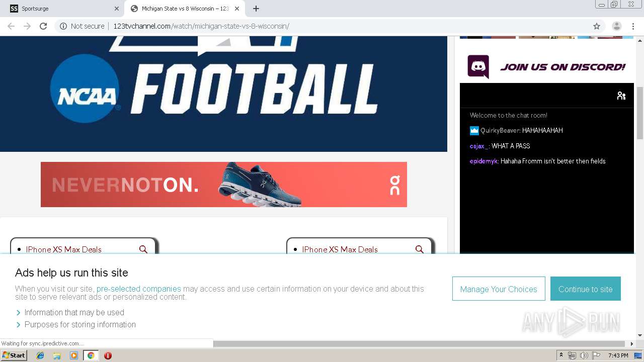Go back using the browser back arrow
This screenshot has height=362, width=644.
pos(11,26)
